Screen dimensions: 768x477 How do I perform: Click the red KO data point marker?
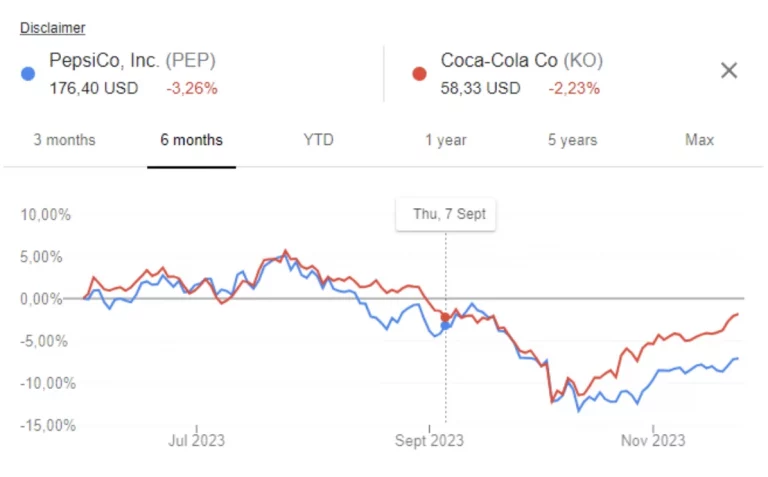click(445, 317)
